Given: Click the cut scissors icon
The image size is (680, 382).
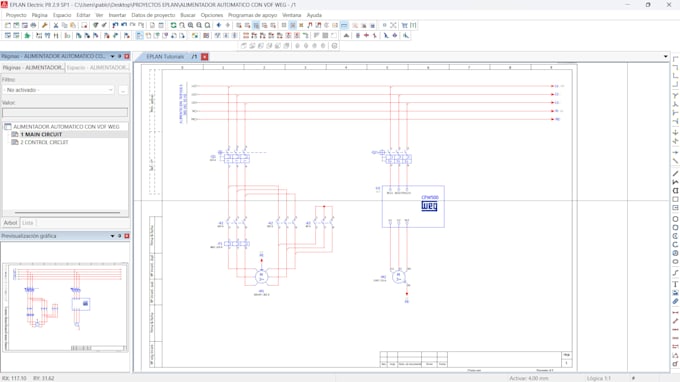Looking at the screenshot, I should [x=56, y=26].
